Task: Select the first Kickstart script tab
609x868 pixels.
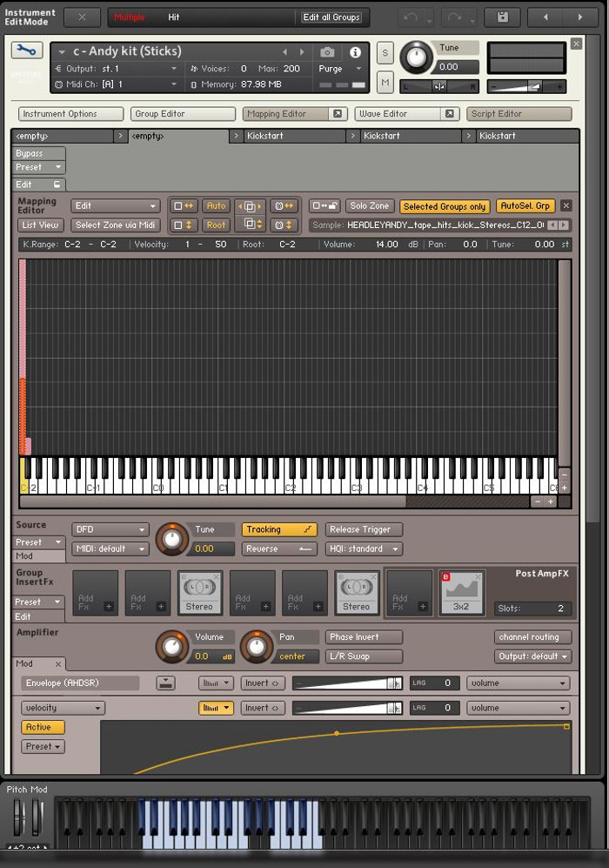Action: point(295,136)
